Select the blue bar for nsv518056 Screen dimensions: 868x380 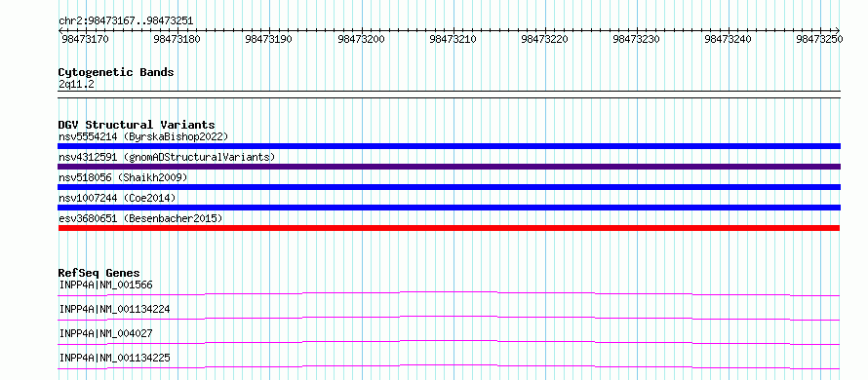[x=449, y=187]
